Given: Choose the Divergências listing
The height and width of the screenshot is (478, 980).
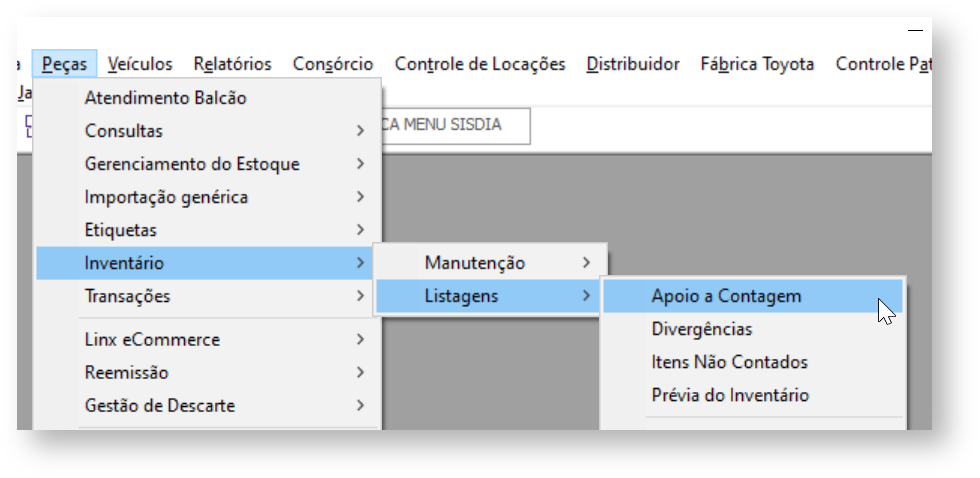Looking at the screenshot, I should pyautogui.click(x=702, y=329).
